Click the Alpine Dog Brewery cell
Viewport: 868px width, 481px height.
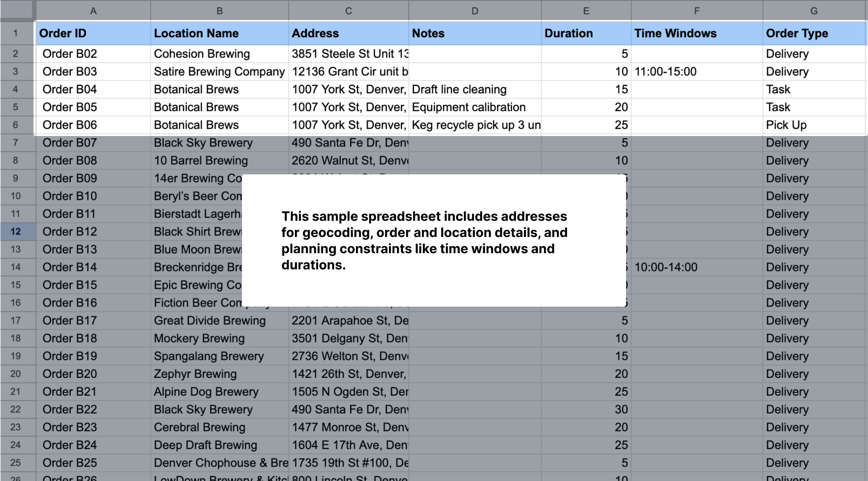(219, 392)
